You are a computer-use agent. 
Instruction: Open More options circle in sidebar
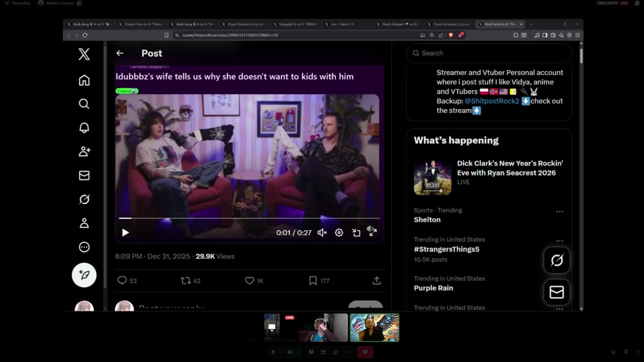pyautogui.click(x=84, y=247)
